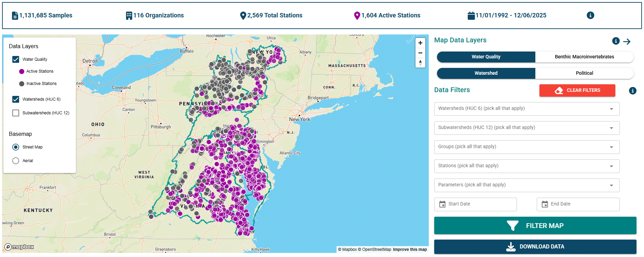Uncheck the Water Quality layer checkbox
The width and height of the screenshot is (644, 257).
pos(16,59)
